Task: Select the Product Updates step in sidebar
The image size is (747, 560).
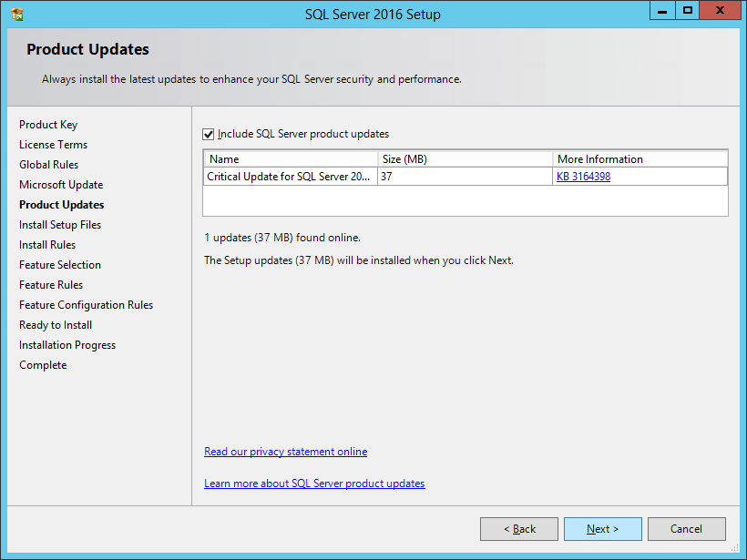Action: click(x=61, y=205)
